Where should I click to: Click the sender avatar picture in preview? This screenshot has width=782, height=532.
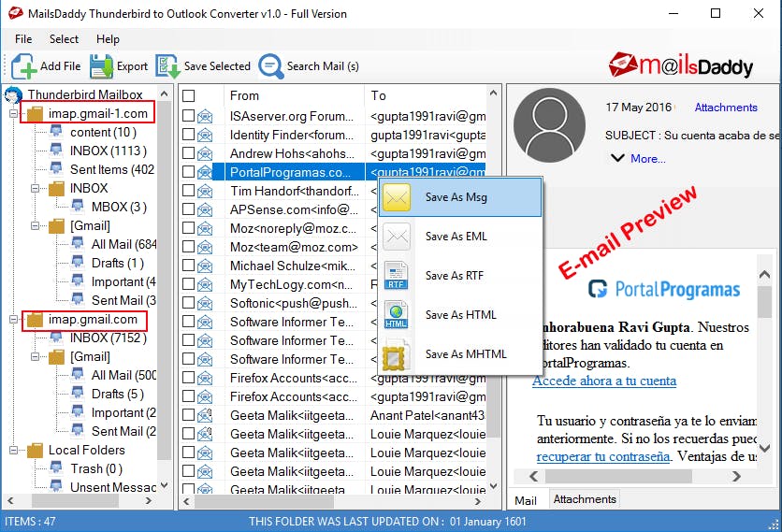[x=549, y=125]
